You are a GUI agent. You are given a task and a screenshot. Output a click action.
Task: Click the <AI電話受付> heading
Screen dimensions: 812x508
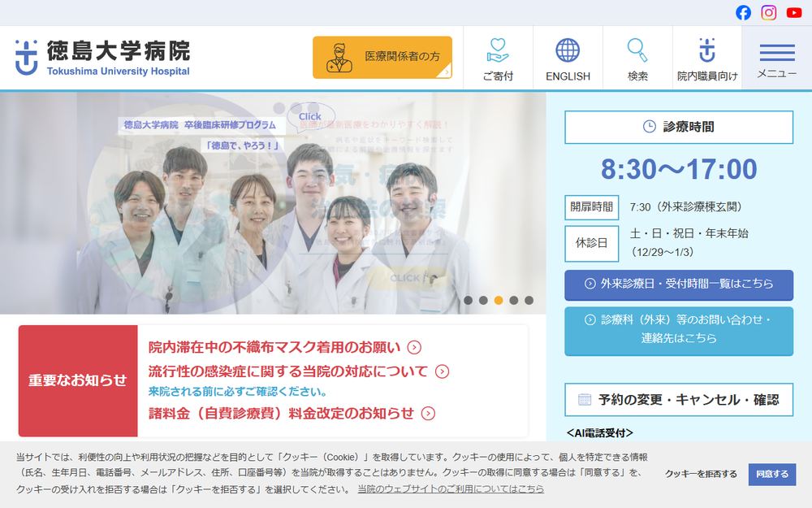(600, 433)
